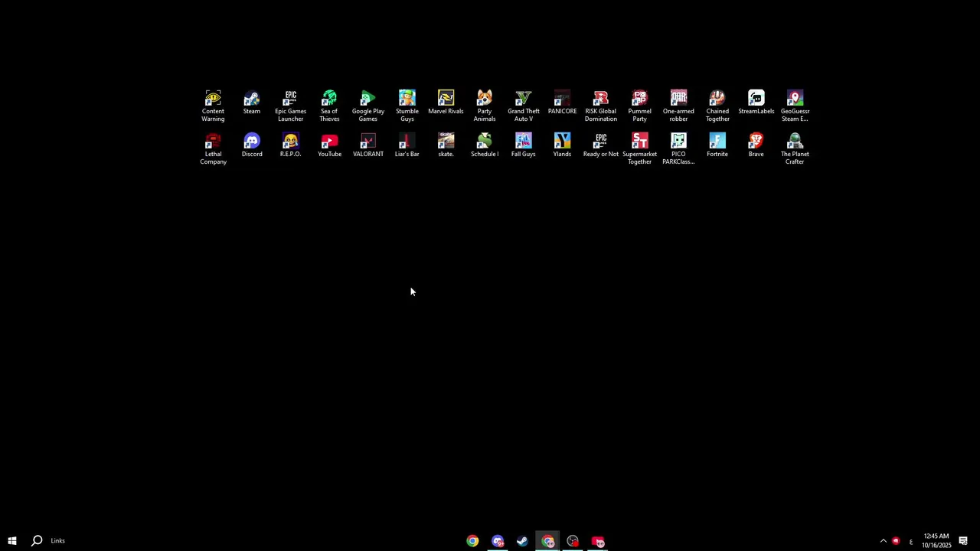Select the Fall Guys icon
This screenshot has height=551, width=980.
click(x=524, y=145)
